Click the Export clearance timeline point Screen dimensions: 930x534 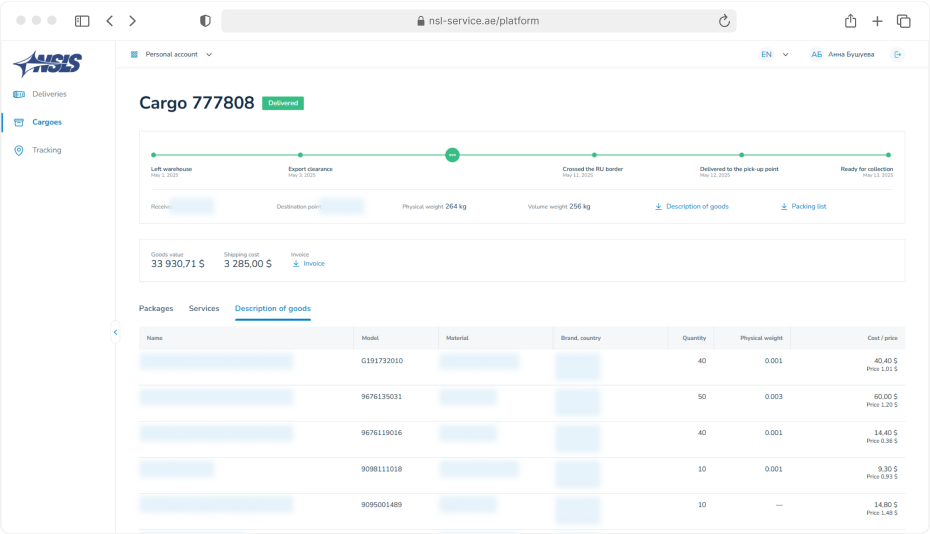click(300, 155)
